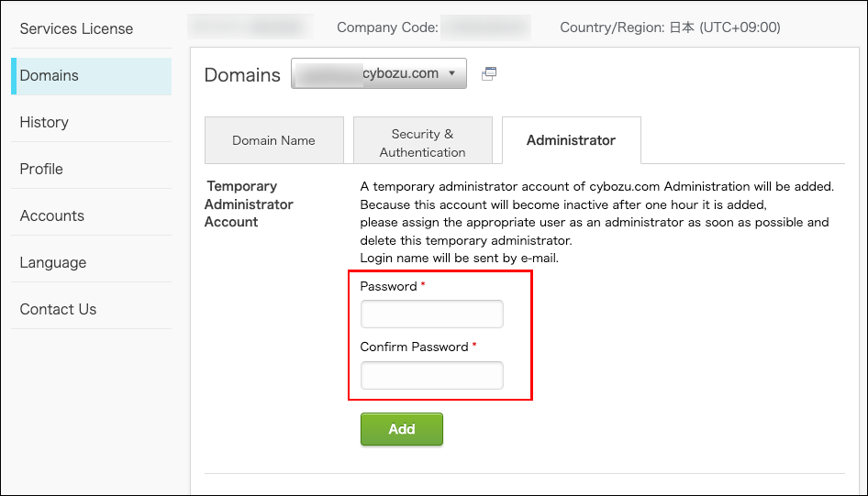
Task: Select the Administrator tab
Action: (571, 140)
